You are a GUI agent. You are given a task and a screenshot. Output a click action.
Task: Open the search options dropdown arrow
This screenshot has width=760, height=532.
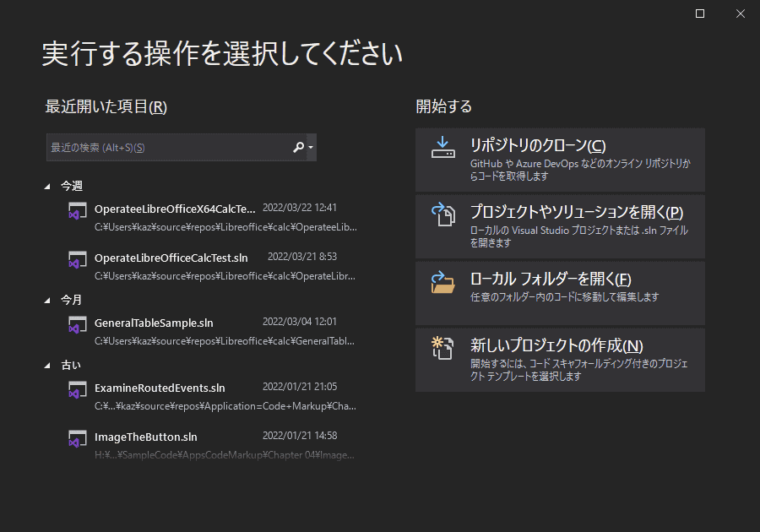[311, 147]
